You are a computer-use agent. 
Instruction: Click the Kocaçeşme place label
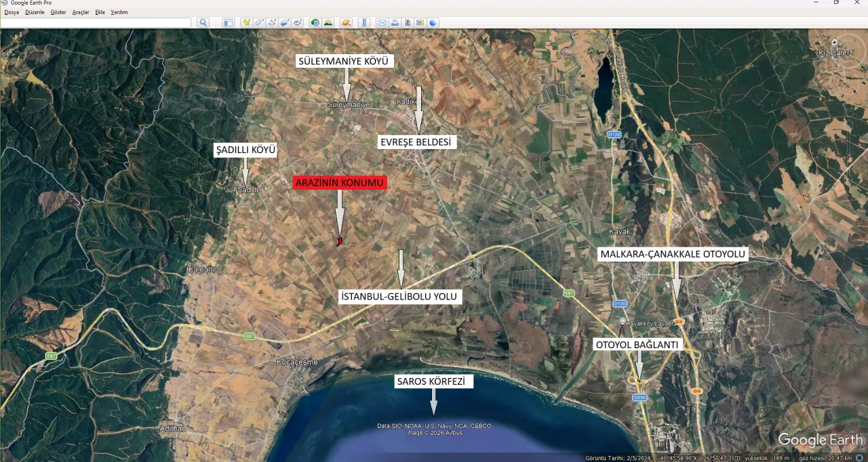[297, 362]
